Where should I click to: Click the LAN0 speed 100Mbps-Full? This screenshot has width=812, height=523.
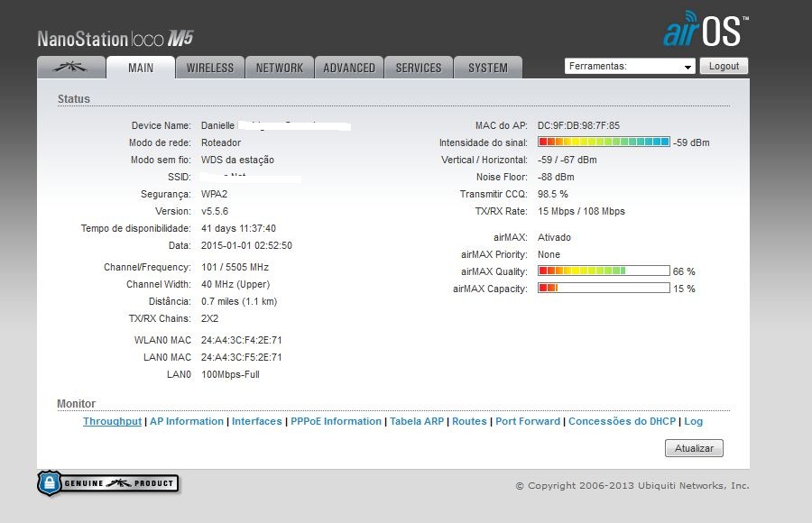click(230, 374)
